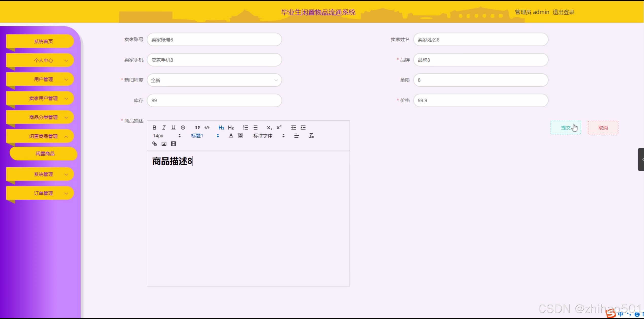The height and width of the screenshot is (319, 644).
Task: Toggle the ordered list option
Action: pyautogui.click(x=245, y=127)
